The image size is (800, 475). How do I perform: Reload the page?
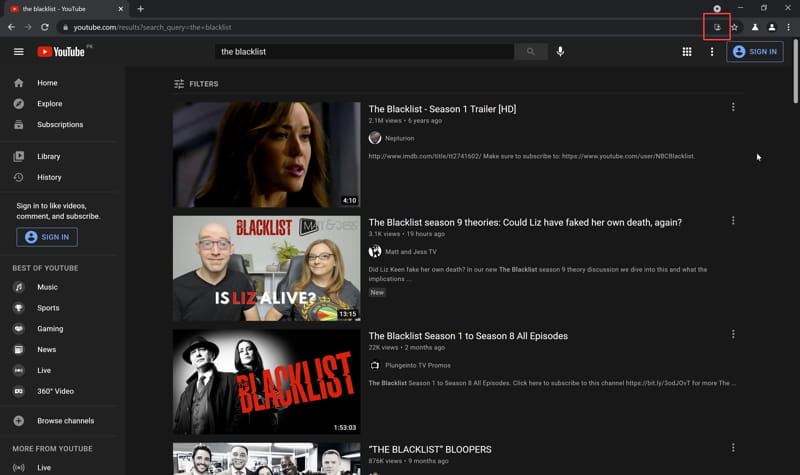pyautogui.click(x=45, y=27)
